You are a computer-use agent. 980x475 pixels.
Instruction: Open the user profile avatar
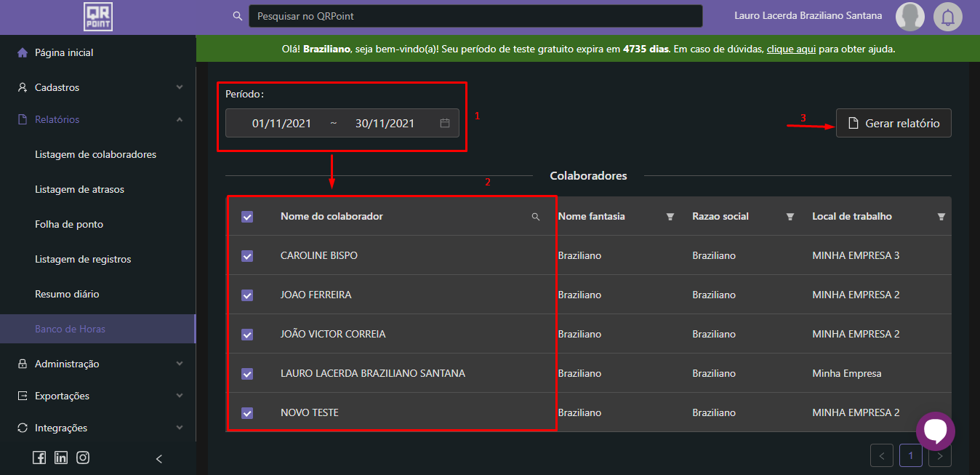coord(909,17)
